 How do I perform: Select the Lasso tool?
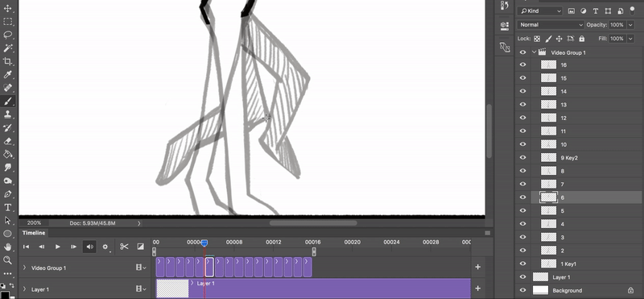[7, 35]
